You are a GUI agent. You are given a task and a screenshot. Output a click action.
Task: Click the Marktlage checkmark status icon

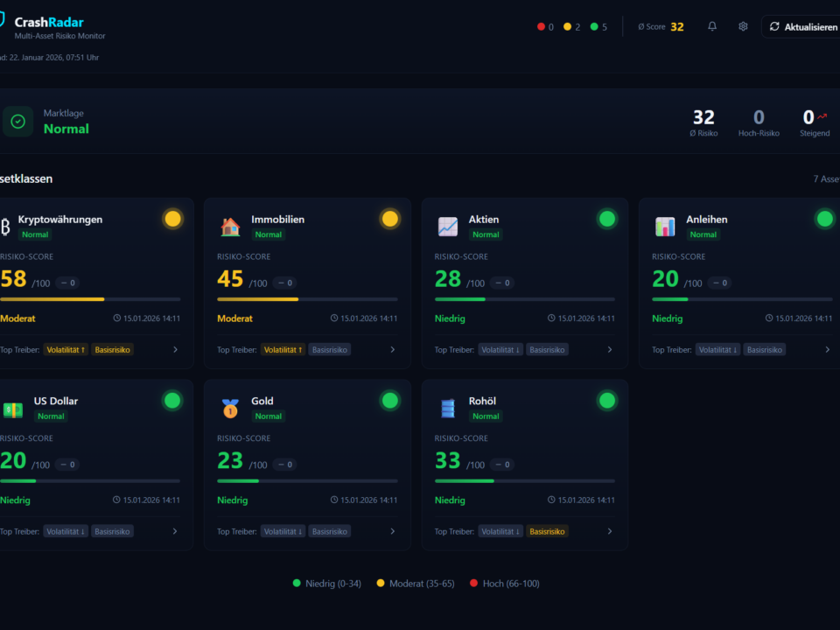tap(17, 122)
